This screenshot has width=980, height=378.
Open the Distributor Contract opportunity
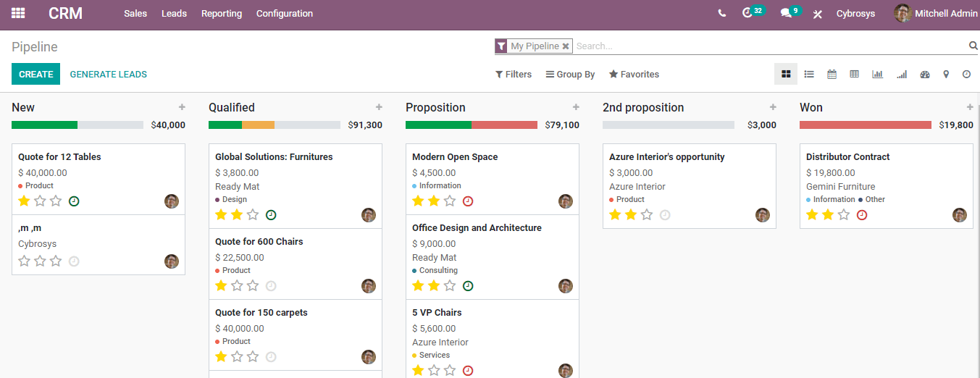pos(887,186)
